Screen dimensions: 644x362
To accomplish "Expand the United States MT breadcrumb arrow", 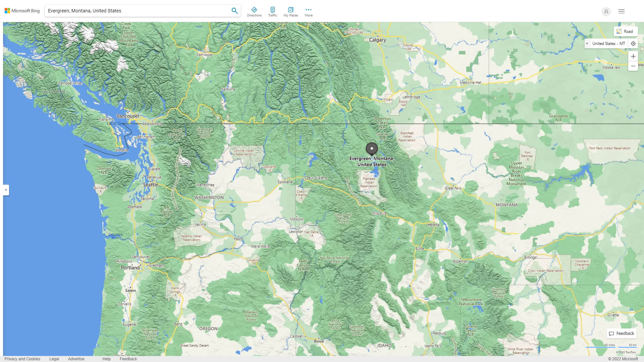I will click(587, 43).
